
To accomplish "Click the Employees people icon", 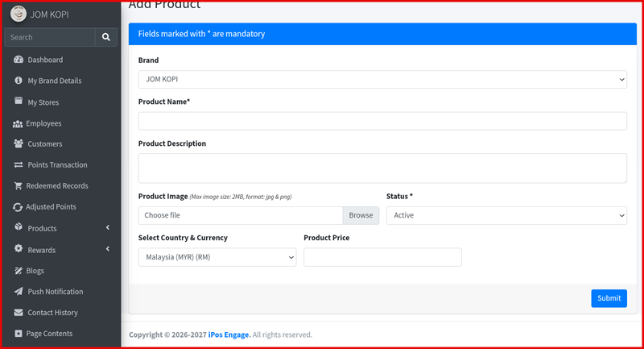I will click(x=18, y=123).
